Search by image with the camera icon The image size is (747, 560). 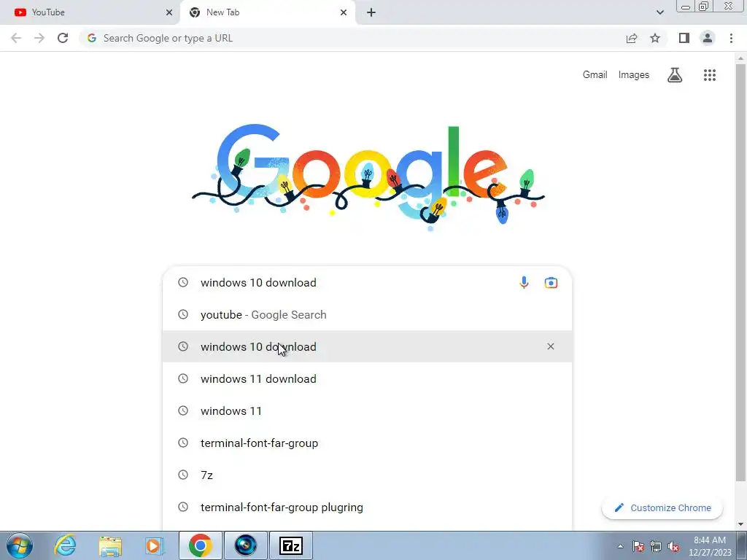pyautogui.click(x=551, y=282)
